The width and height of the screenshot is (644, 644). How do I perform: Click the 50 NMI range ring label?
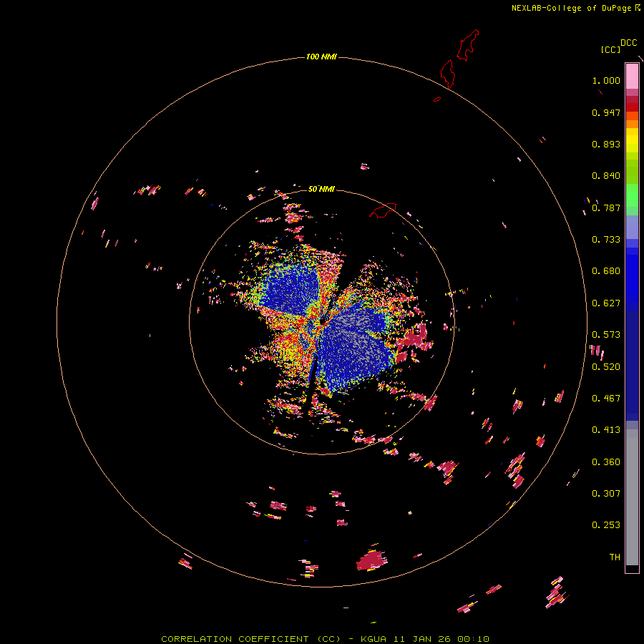click(x=321, y=189)
